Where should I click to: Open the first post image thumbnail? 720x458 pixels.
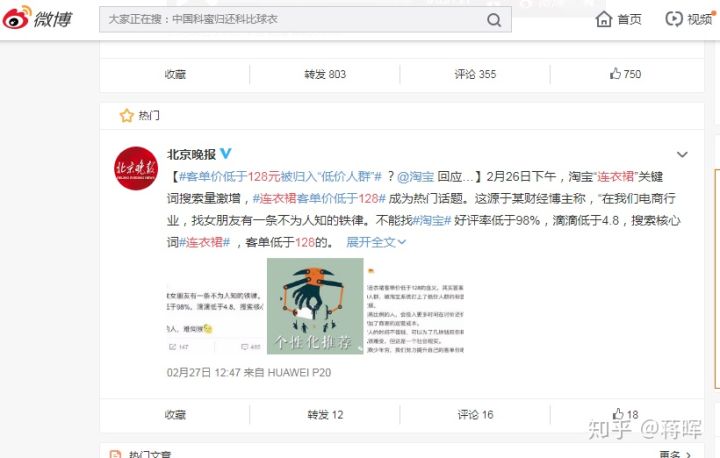pos(215,306)
